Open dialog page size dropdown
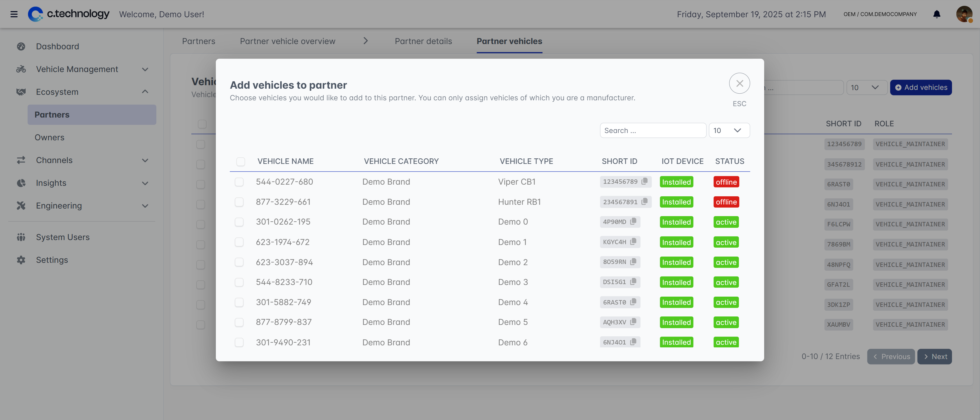Image resolution: width=980 pixels, height=420 pixels. (x=729, y=130)
